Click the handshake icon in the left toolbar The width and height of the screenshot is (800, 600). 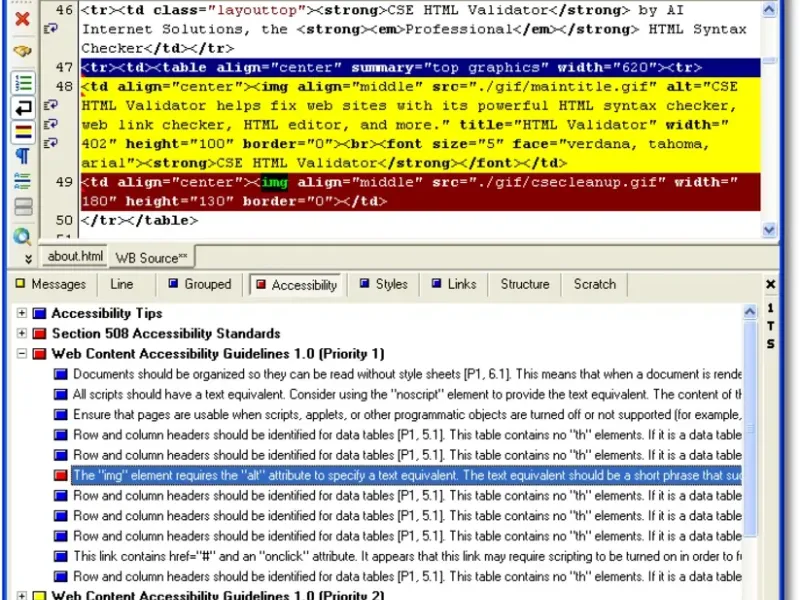(22, 51)
